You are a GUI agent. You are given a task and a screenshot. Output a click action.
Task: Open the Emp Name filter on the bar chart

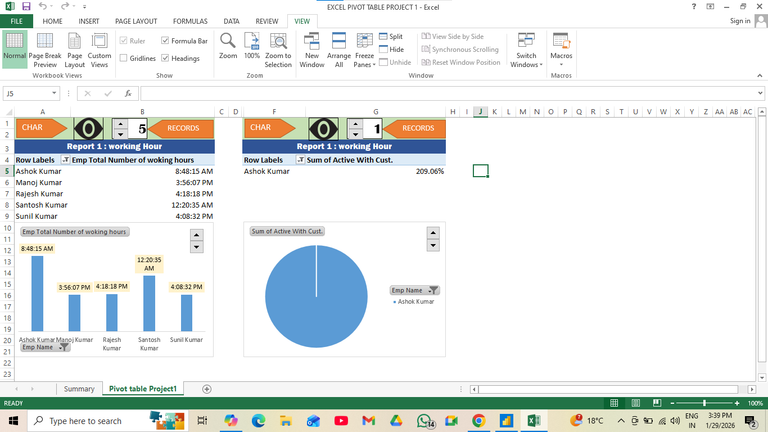coord(45,347)
